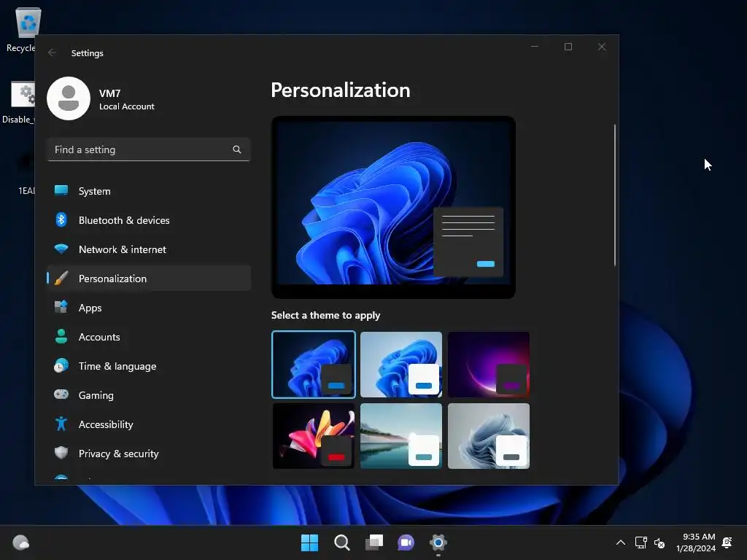Click the Gaming controller icon
This screenshot has width=747, height=560.
pos(61,394)
